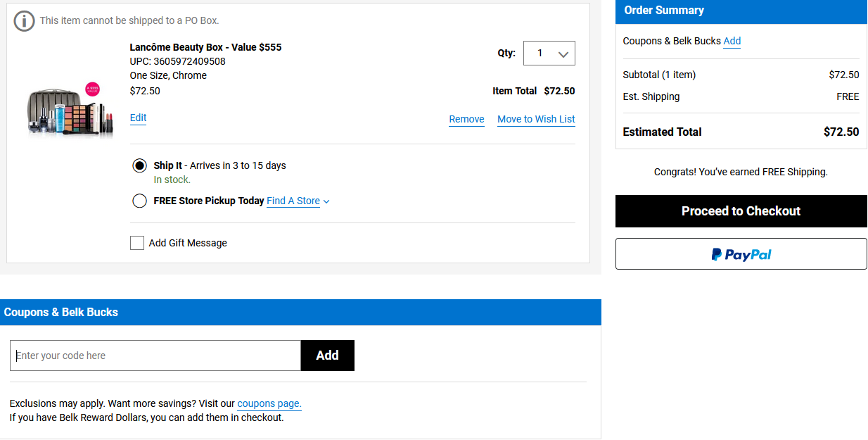This screenshot has height=440, width=868.
Task: Click the 'Congrats! You've earned FREE Shipping.' message
Action: point(741,172)
